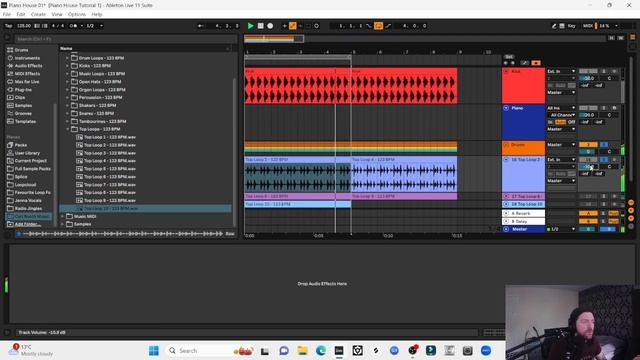Click the Arrangement Record button

270,26
